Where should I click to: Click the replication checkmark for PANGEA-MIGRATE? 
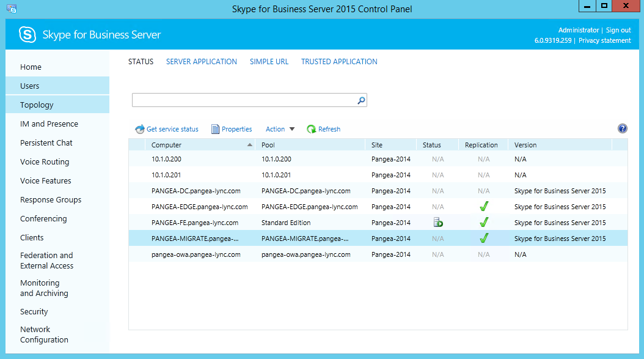point(484,238)
